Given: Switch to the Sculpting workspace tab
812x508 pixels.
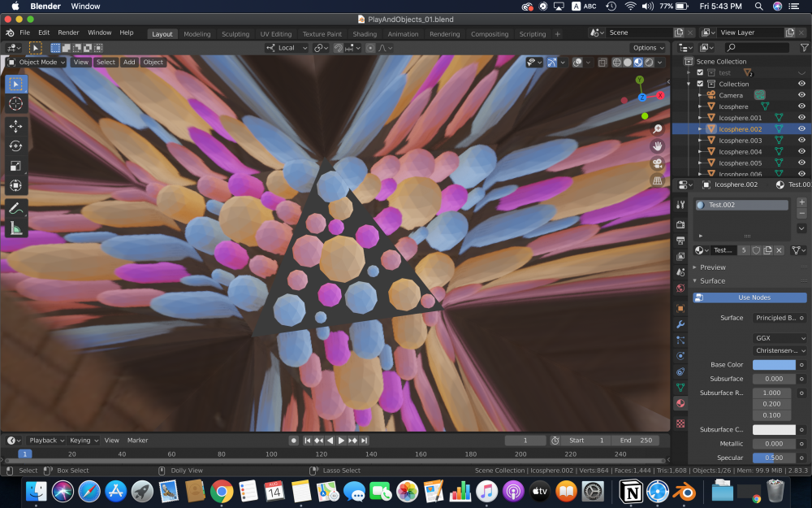Looking at the screenshot, I should click(x=235, y=34).
